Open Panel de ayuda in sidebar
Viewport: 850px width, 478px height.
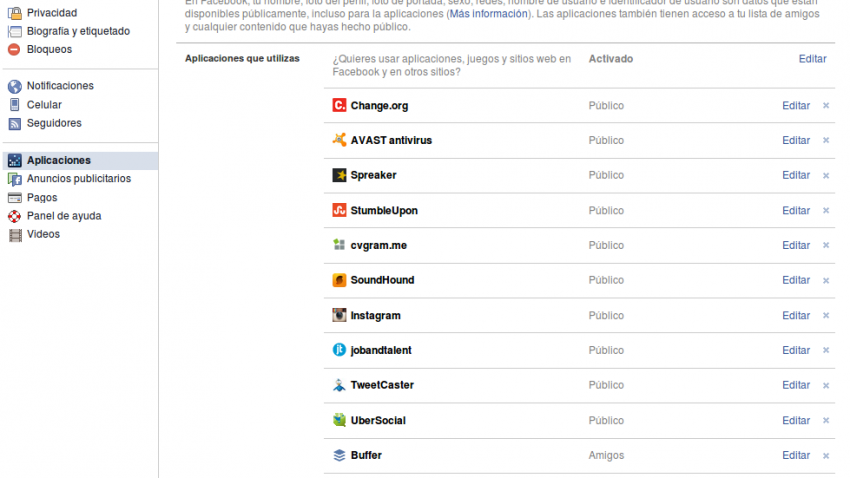(63, 216)
